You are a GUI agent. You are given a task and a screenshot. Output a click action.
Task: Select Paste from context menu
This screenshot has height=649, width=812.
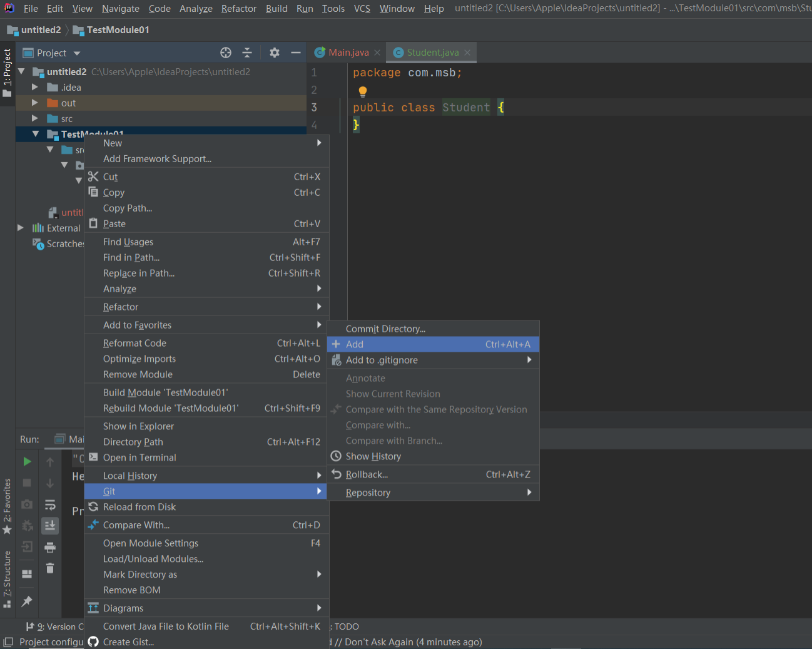[206, 223]
